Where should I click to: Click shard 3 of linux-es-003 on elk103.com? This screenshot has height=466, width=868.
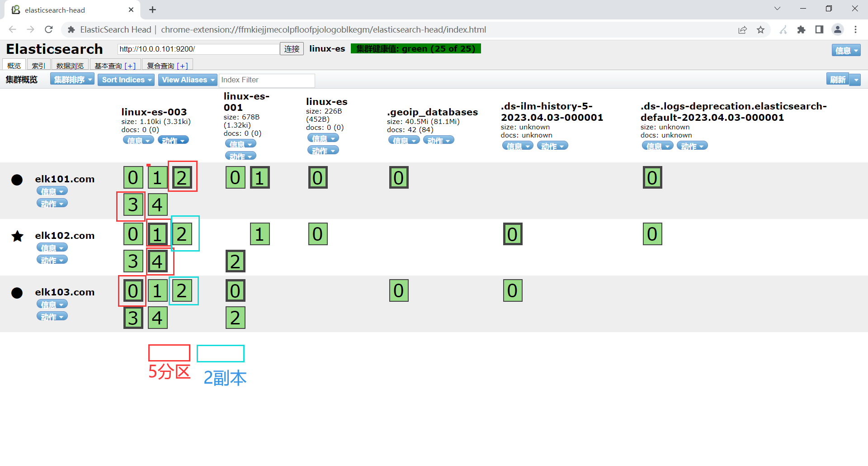pos(133,318)
